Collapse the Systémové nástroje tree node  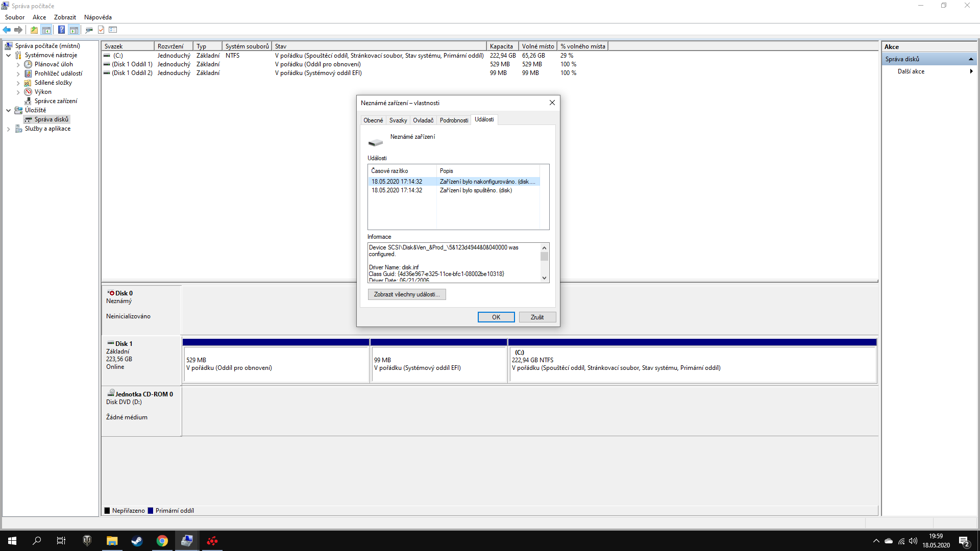click(x=9, y=55)
